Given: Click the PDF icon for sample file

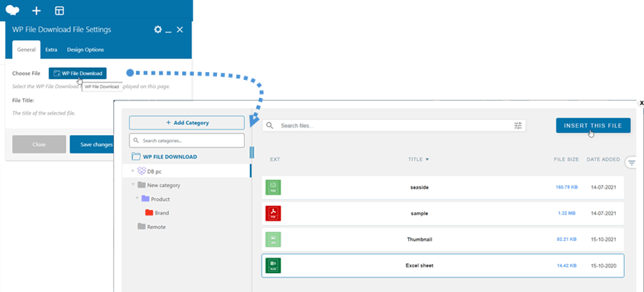Looking at the screenshot, I should pyautogui.click(x=272, y=213).
